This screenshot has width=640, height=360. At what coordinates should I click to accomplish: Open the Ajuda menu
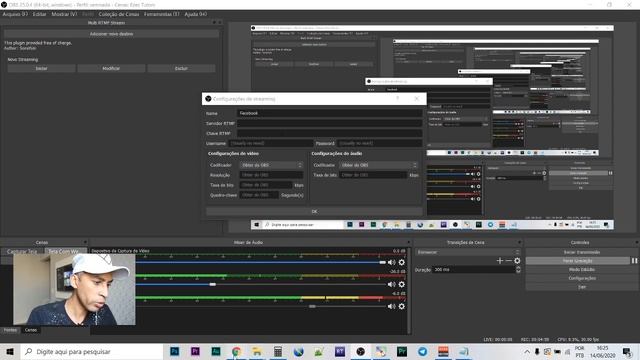(196, 14)
